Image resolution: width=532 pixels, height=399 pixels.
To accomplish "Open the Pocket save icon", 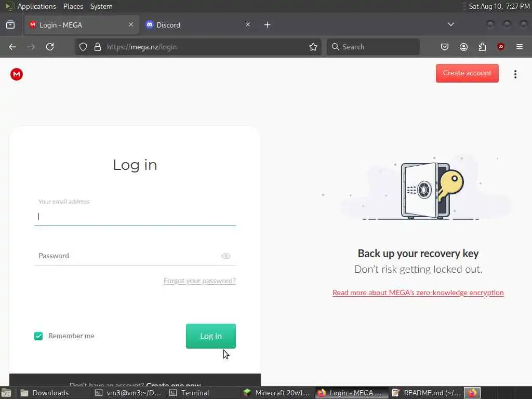I will click(x=445, y=47).
